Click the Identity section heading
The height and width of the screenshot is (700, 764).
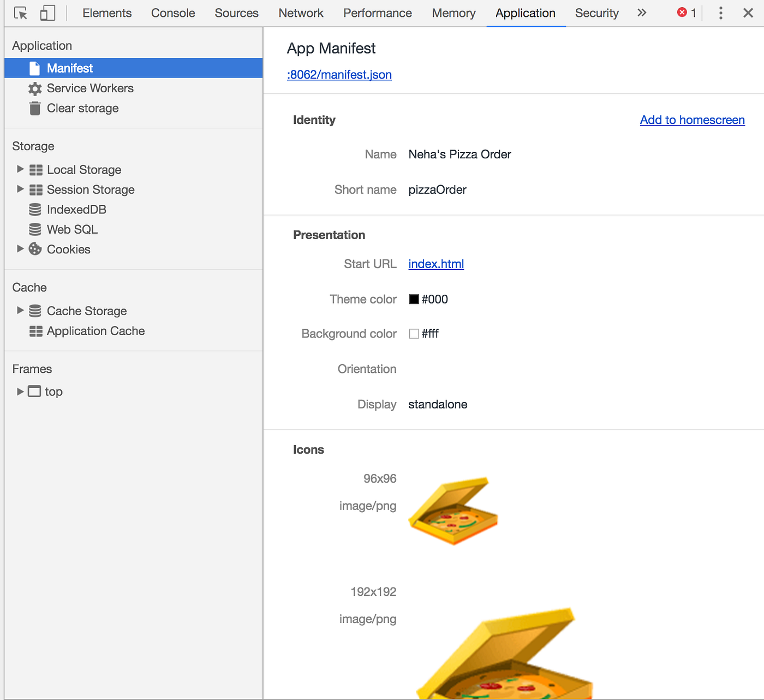pyautogui.click(x=314, y=120)
